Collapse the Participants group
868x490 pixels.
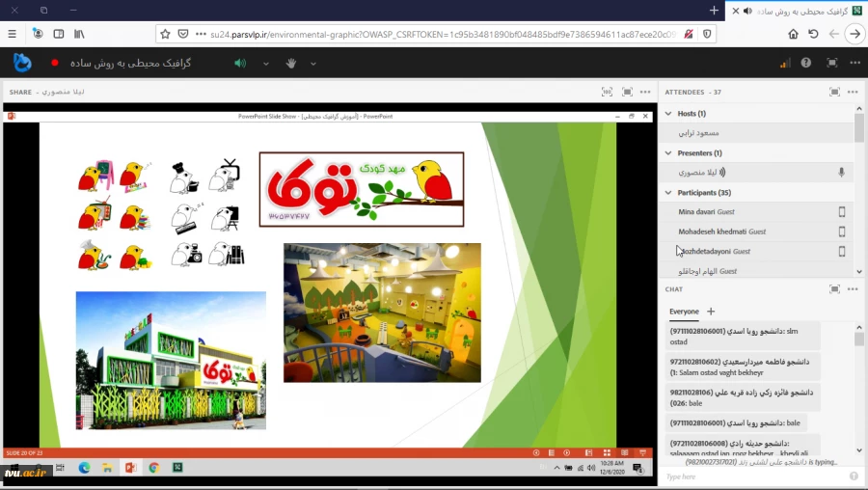(669, 193)
